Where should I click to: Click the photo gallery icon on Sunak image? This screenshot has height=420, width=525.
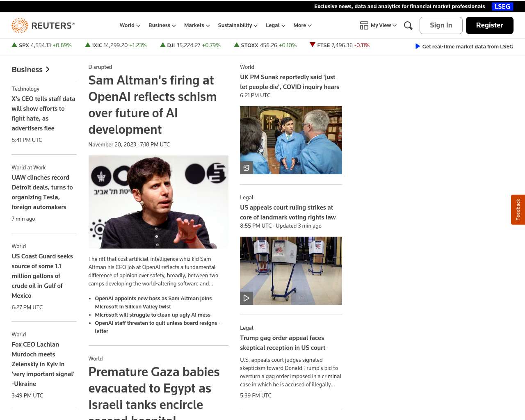pos(247,168)
